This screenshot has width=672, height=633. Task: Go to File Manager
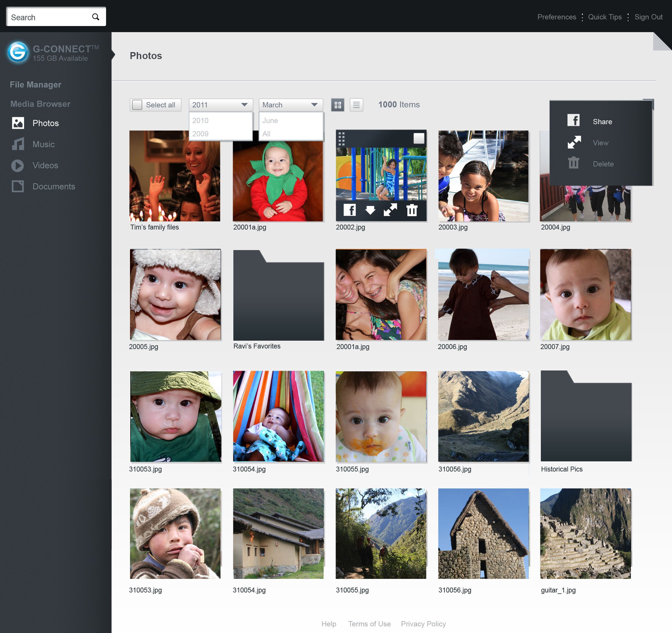click(x=36, y=85)
